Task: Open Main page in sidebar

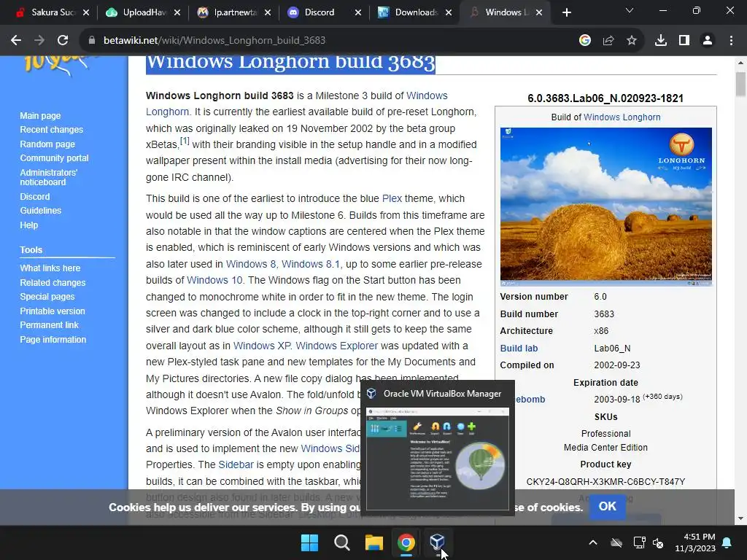Action: pyautogui.click(x=40, y=116)
